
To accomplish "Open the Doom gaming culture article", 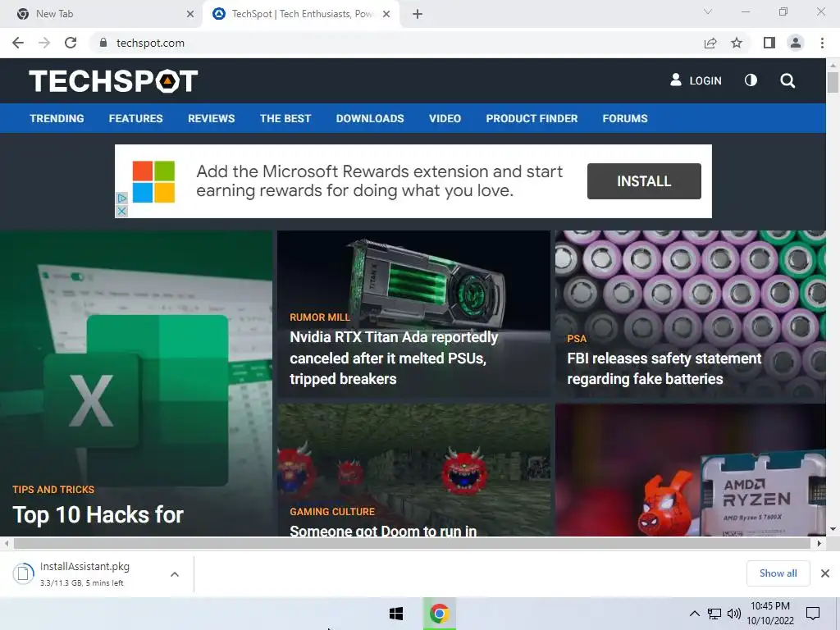I will coord(383,531).
